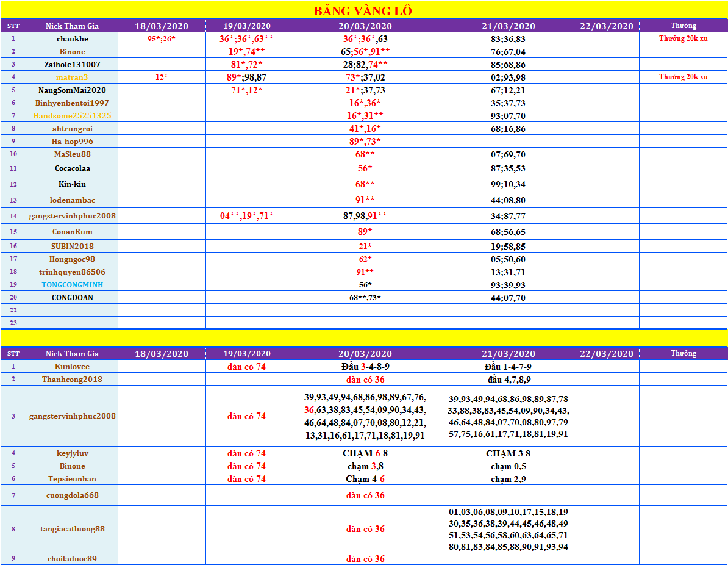Select the cell 'đầu 4,7,8,9'
Image resolution: width=728 pixels, height=565 pixels.
point(508,379)
